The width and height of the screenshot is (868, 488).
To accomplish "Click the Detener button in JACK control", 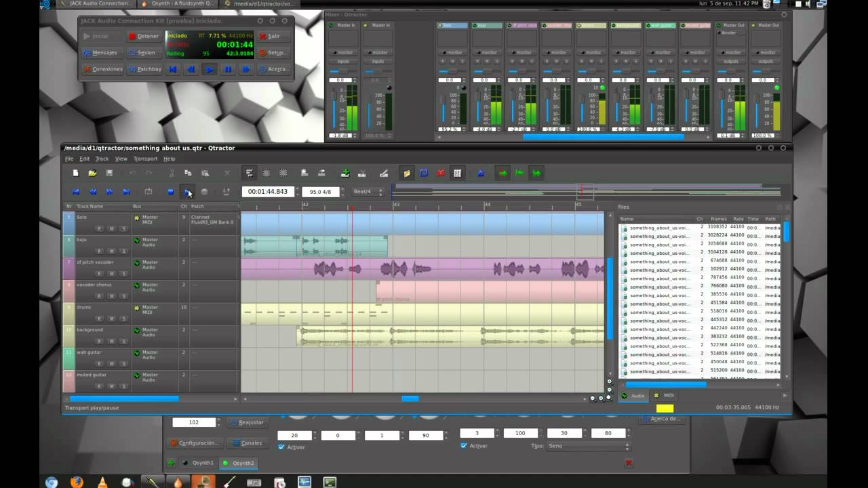I will coord(144,36).
